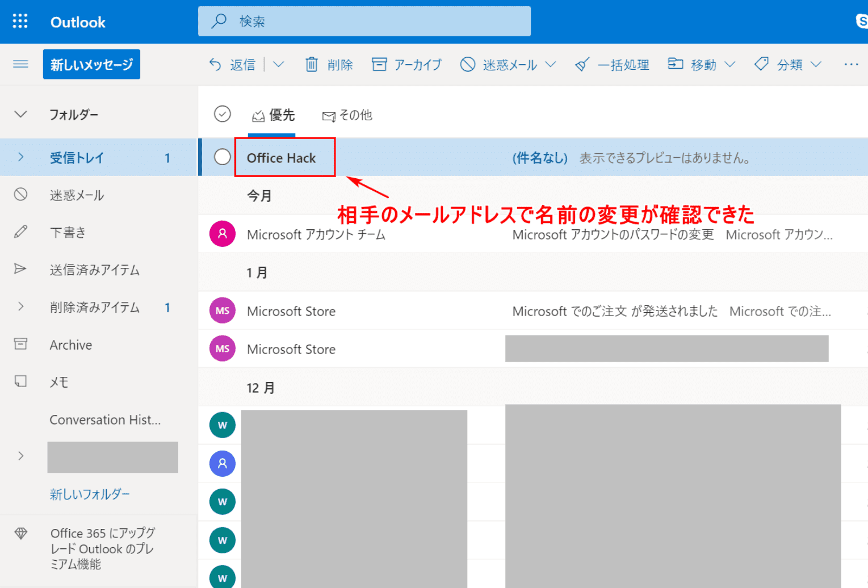
Task: Switch to 優先 focused tab
Action: [273, 115]
